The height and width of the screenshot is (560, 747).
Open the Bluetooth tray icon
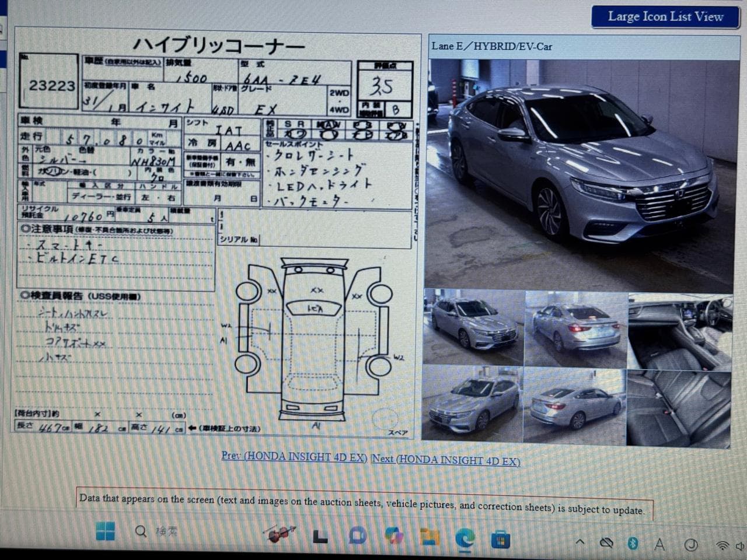[x=633, y=544]
